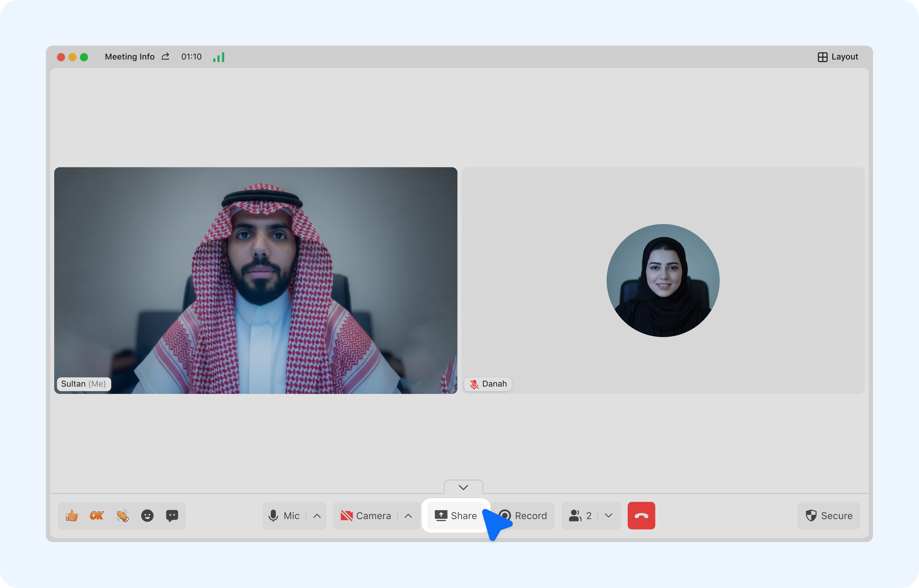Click the Secure button
Screen dimensions: 919x588
point(829,515)
